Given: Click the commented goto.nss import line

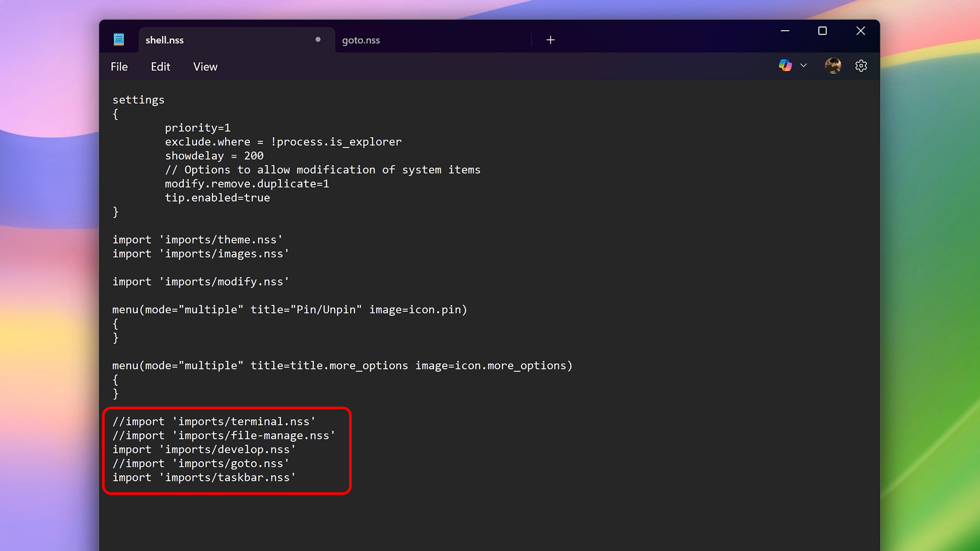Looking at the screenshot, I should (201, 464).
